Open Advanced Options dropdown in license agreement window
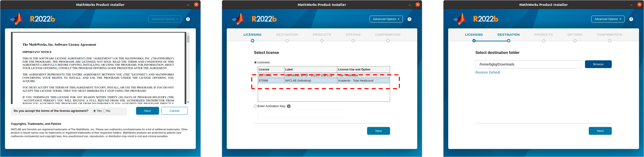 click(165, 19)
